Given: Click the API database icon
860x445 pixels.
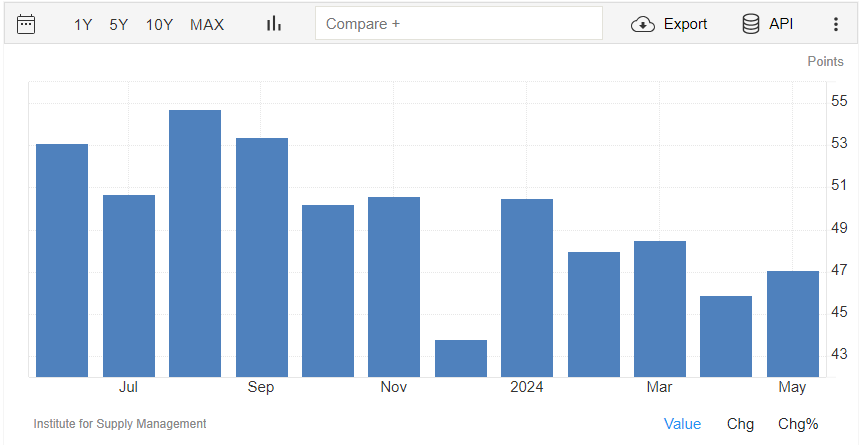Looking at the screenshot, I should tap(751, 24).
